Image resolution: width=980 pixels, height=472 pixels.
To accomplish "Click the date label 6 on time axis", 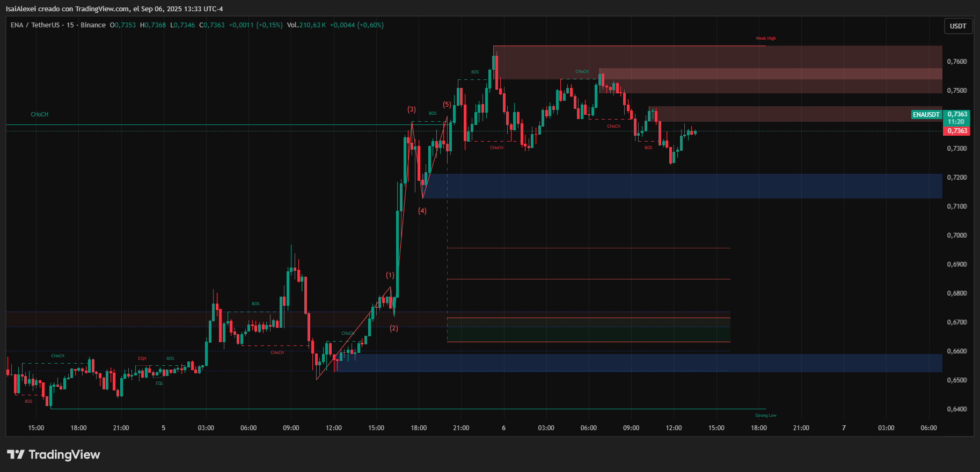I will point(503,428).
